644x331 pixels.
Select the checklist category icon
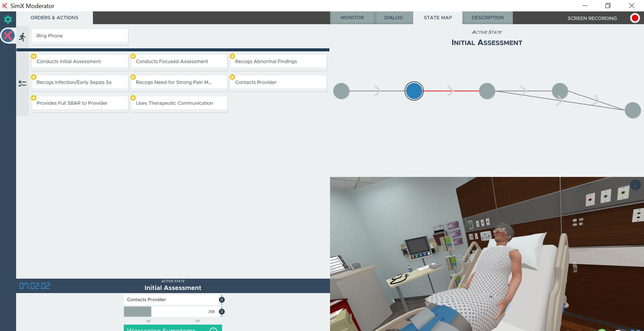[22, 84]
